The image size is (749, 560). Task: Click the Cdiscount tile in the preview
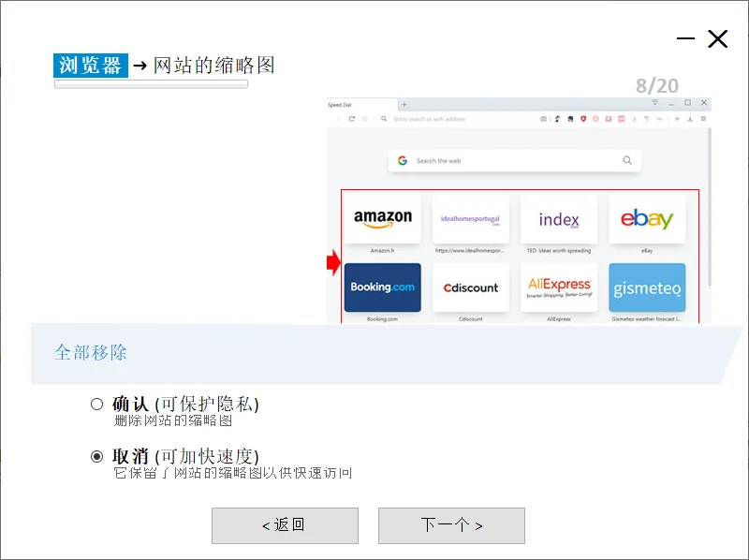(471, 287)
